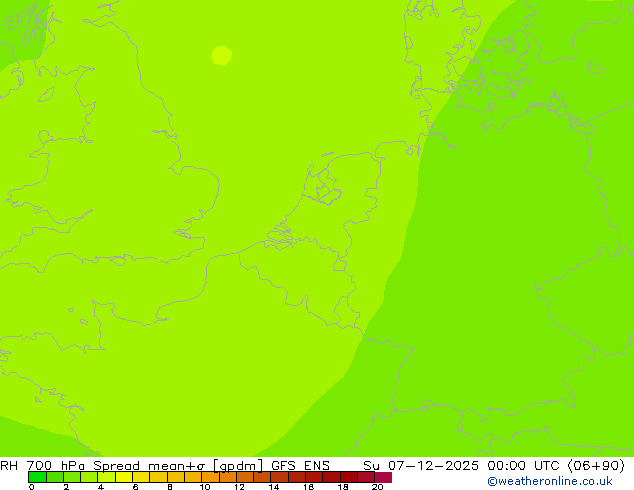Pick the red-brown swatch above label 16
The width and height of the screenshot is (634, 490).
(314, 477)
